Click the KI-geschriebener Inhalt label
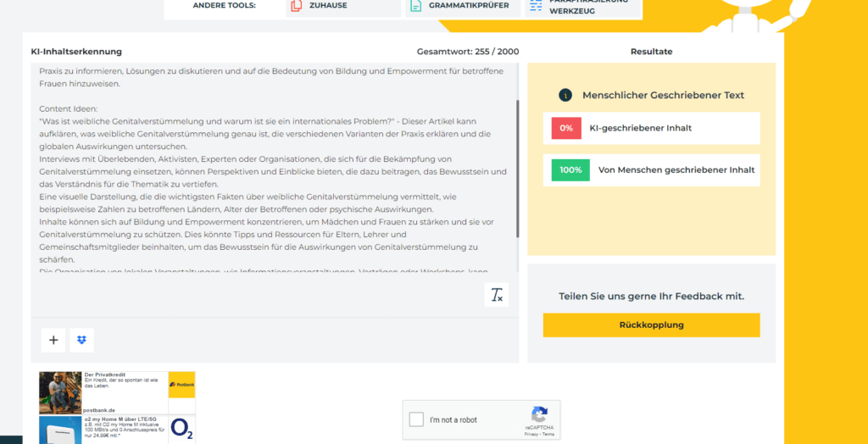The height and width of the screenshot is (444, 868). pyautogui.click(x=641, y=129)
